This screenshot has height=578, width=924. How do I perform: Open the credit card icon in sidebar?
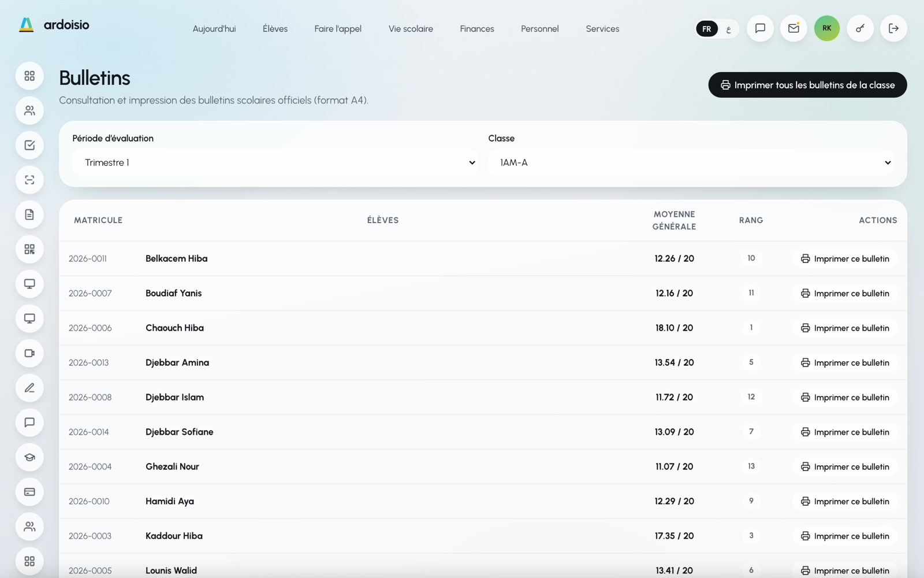tap(29, 492)
